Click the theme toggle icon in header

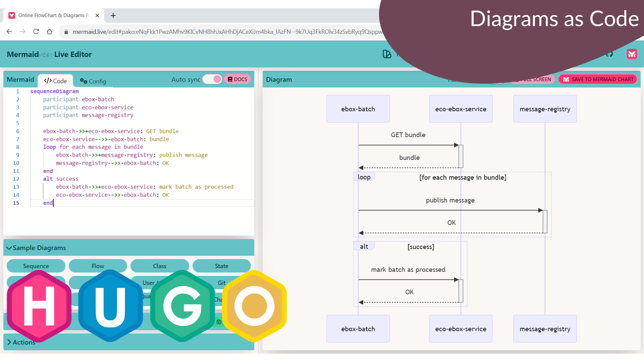click(x=387, y=54)
